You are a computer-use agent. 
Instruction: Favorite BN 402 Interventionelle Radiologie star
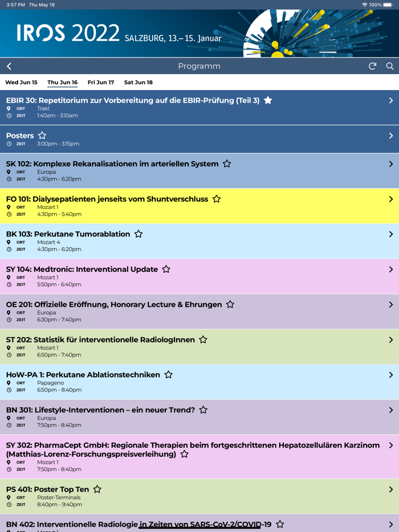click(280, 524)
